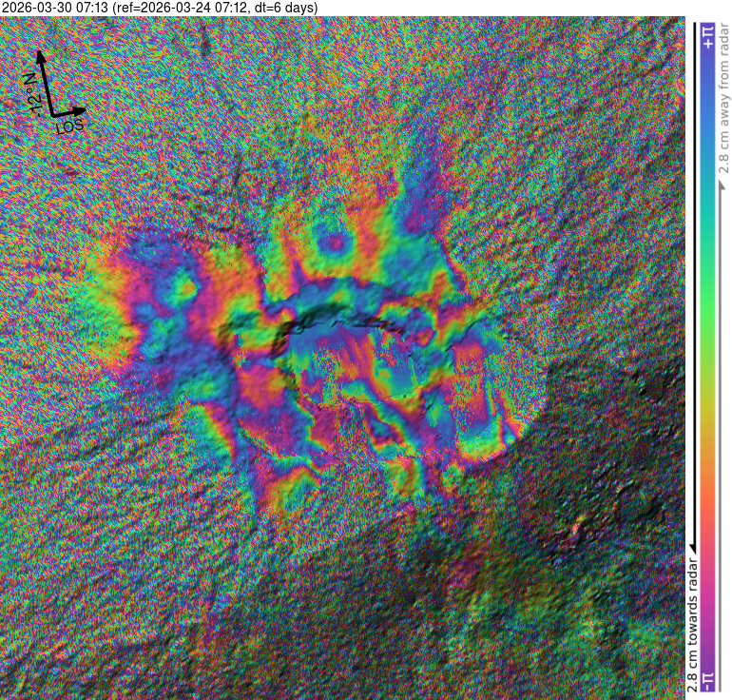The height and width of the screenshot is (700, 732).
Task: Click the black 'towards radar' arrowhead
Action: 691,547
